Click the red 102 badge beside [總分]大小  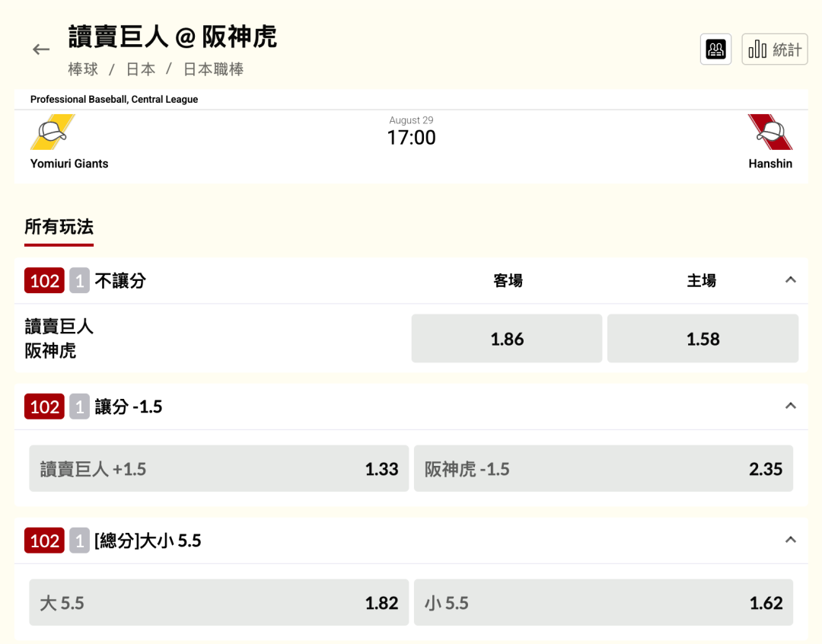45,540
